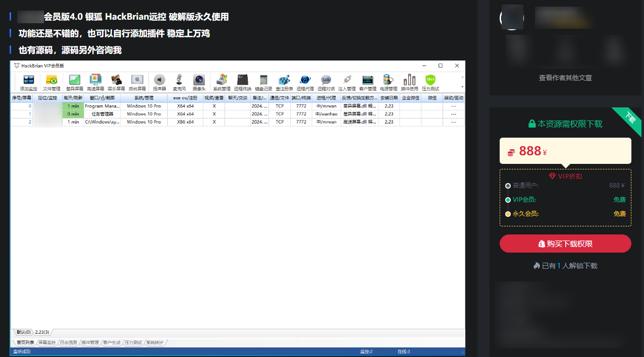Open the 日志信息 bottom tab
The width and height of the screenshot is (644, 357).
[x=69, y=343]
